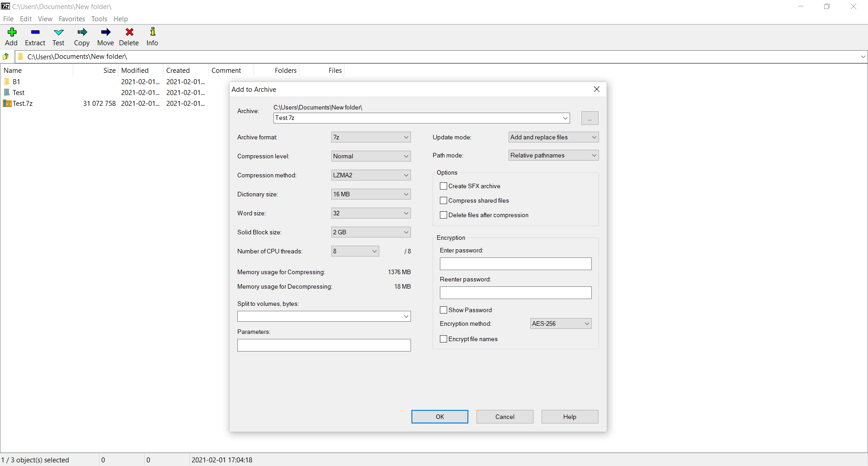
Task: Click the Extract toolbar icon
Action: 35,33
